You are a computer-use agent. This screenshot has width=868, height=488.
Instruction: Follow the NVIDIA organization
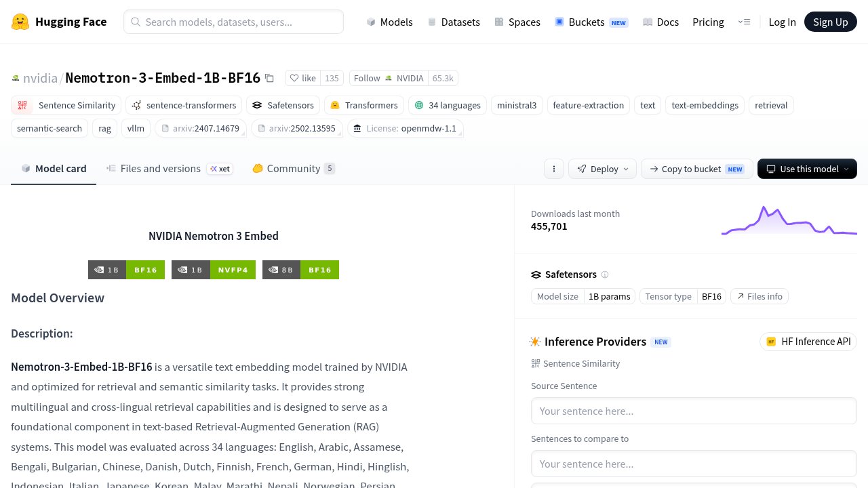tap(389, 78)
